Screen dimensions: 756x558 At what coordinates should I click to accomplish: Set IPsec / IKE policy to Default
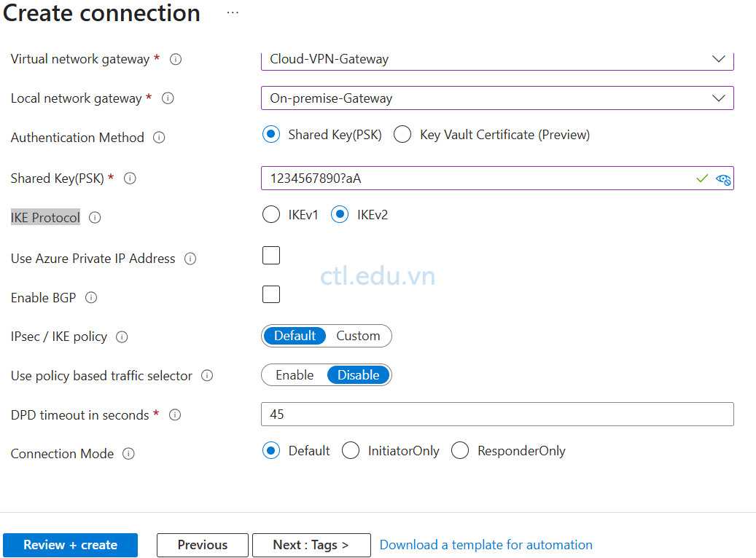[295, 336]
